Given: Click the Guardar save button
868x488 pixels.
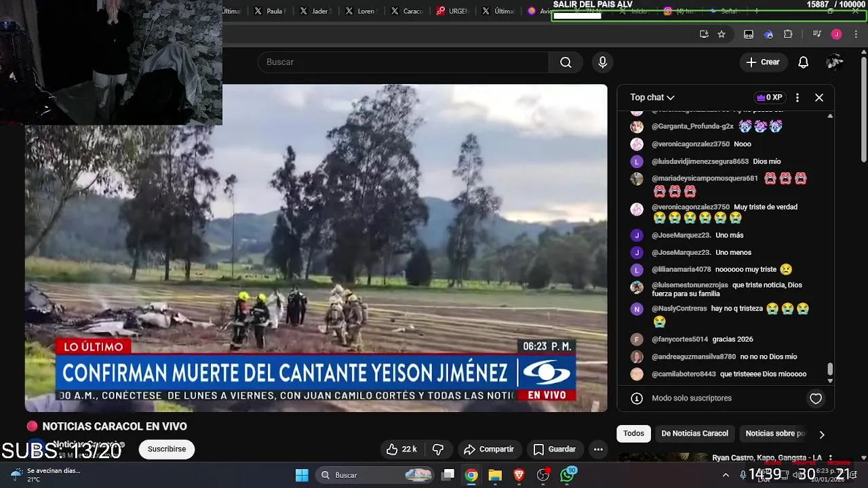Looking at the screenshot, I should pos(555,449).
